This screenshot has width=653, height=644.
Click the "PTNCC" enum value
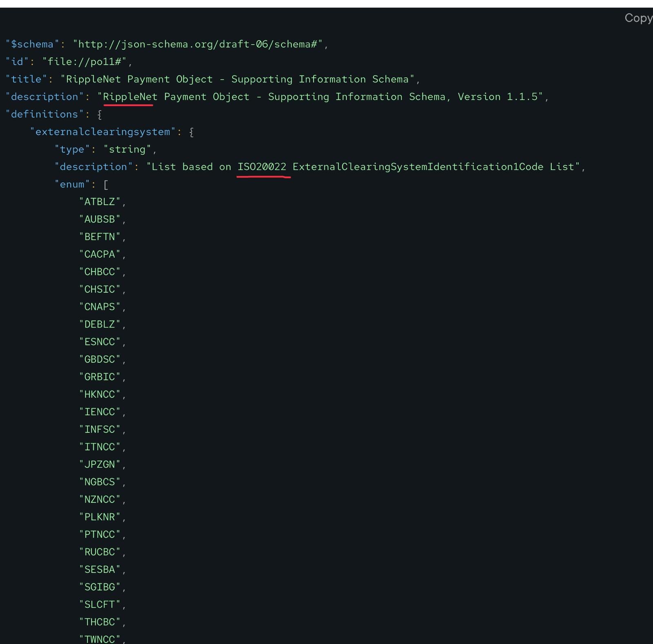coord(100,535)
